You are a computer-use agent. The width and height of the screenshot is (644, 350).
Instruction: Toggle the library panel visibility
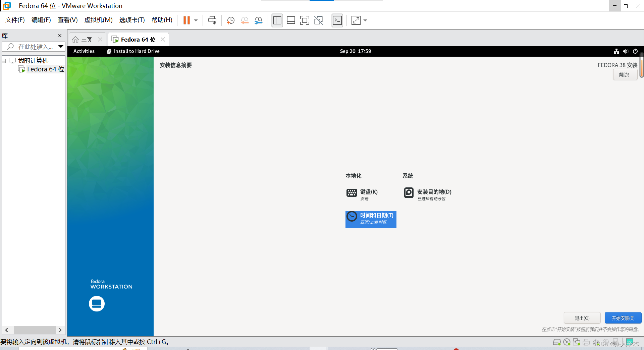click(x=277, y=20)
